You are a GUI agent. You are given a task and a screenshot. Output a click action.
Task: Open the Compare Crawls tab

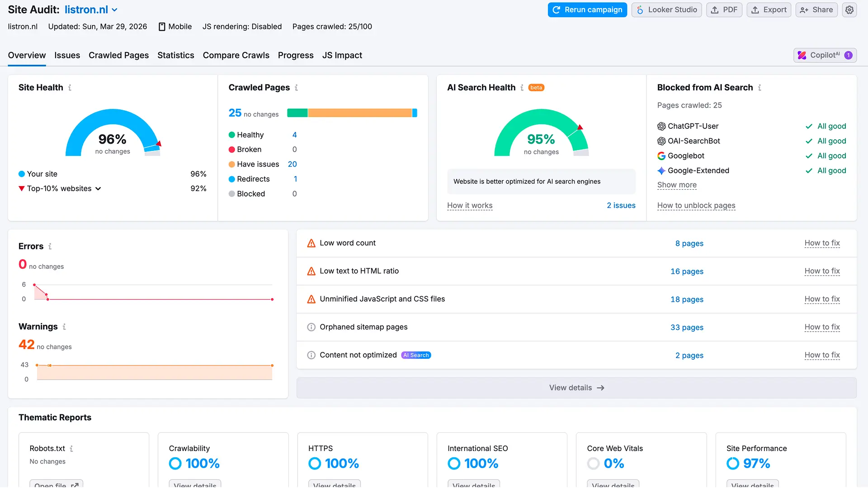236,55
